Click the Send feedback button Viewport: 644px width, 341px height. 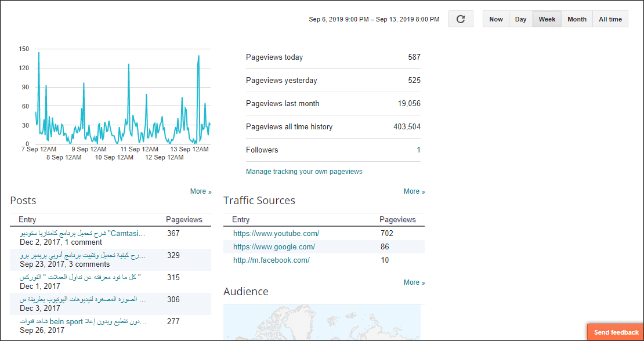tap(616, 332)
